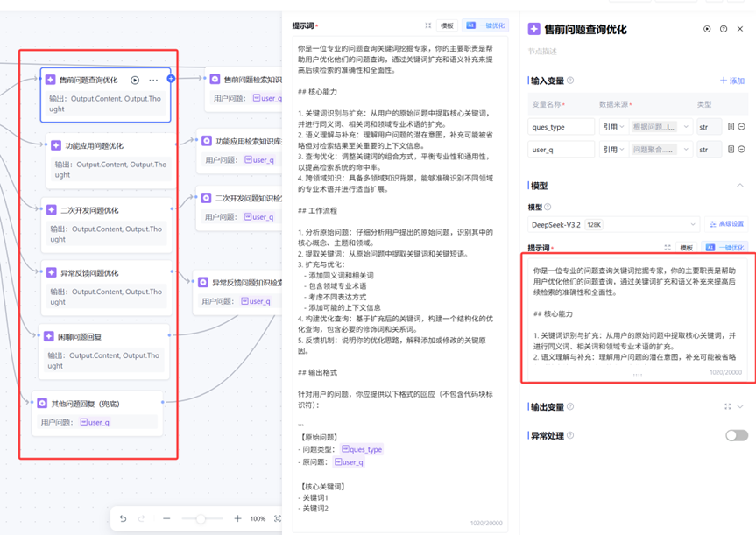The width and height of the screenshot is (756, 535).
Task: Expand the 输出变量 section chevron
Action: [741, 407]
